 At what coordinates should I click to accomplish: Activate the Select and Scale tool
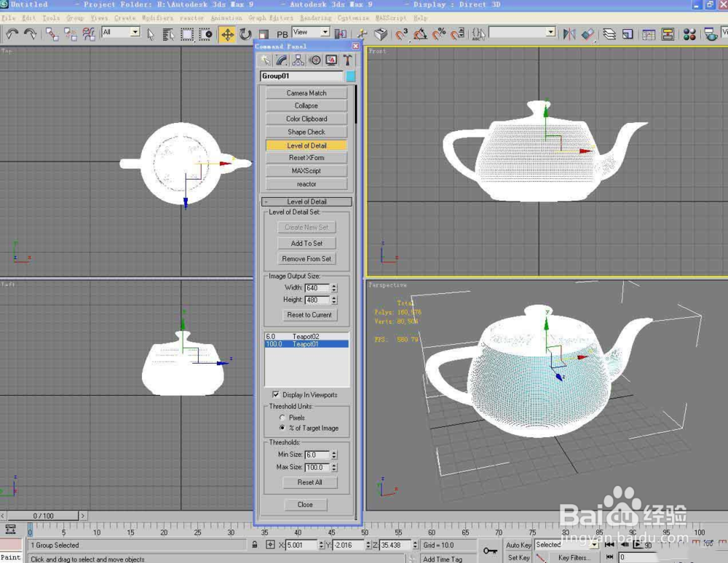coord(264,34)
